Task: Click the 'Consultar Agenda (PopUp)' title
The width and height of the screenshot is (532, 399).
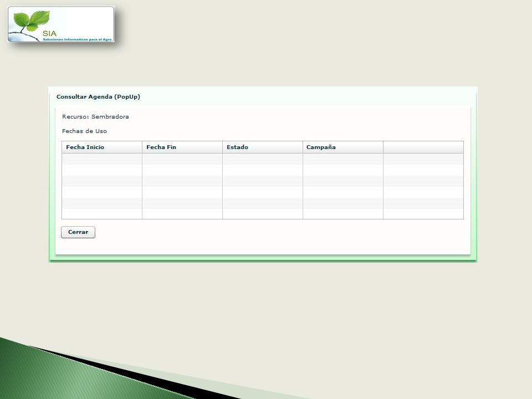Action: [99, 96]
